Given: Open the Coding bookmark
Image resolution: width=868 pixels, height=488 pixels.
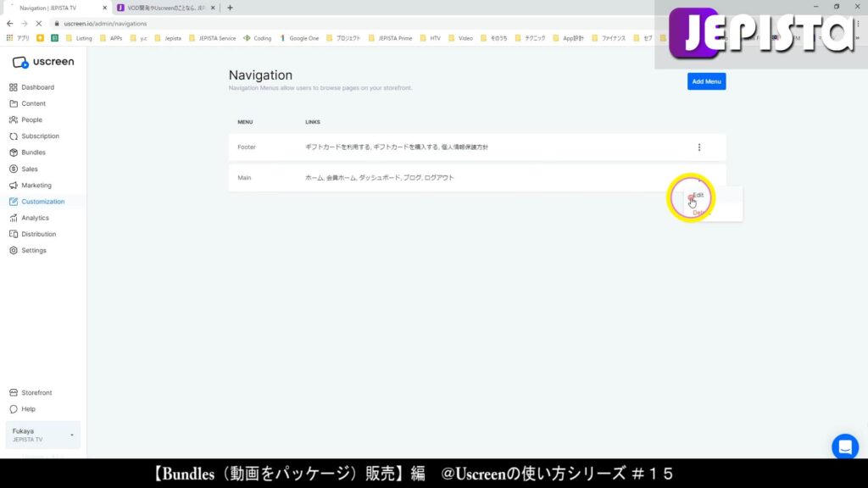Looking at the screenshot, I should 258,38.
